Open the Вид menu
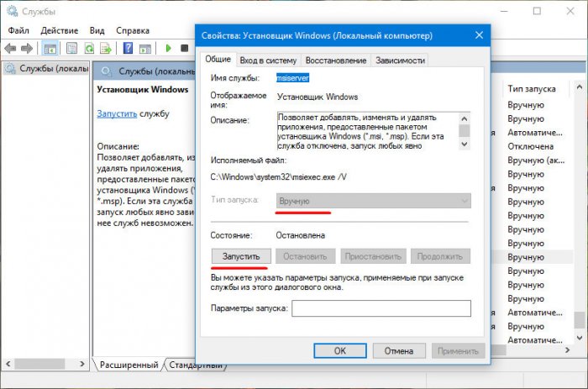Viewport: 588px width, 389px height. pos(97,30)
